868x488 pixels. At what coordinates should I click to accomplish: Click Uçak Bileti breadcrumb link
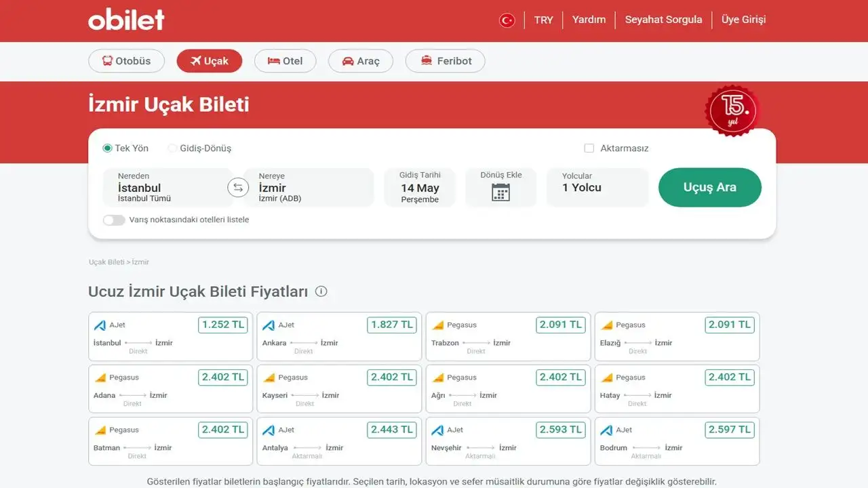coord(106,262)
